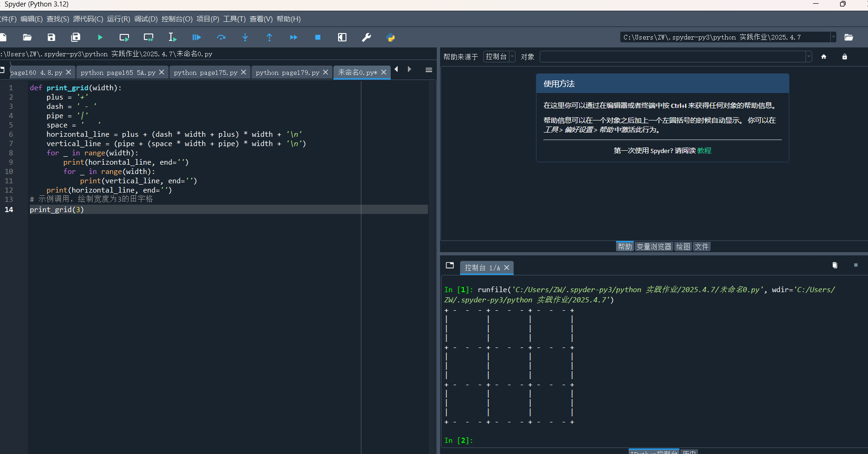The width and height of the screenshot is (868, 454).
Task: Switch to the python page179.py tab
Action: pyautogui.click(x=287, y=73)
